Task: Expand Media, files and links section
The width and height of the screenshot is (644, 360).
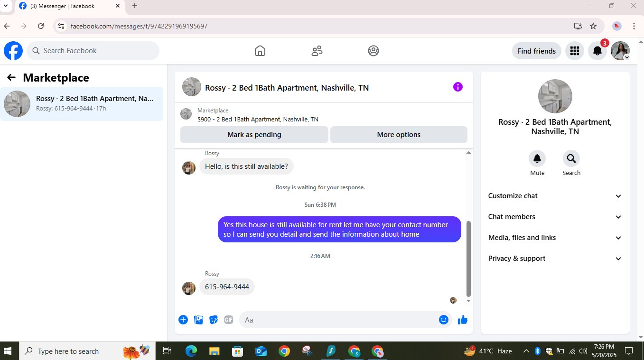Action: 555,238
